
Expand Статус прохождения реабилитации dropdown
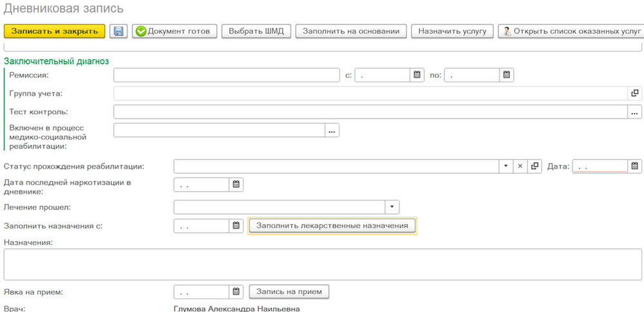click(x=506, y=166)
